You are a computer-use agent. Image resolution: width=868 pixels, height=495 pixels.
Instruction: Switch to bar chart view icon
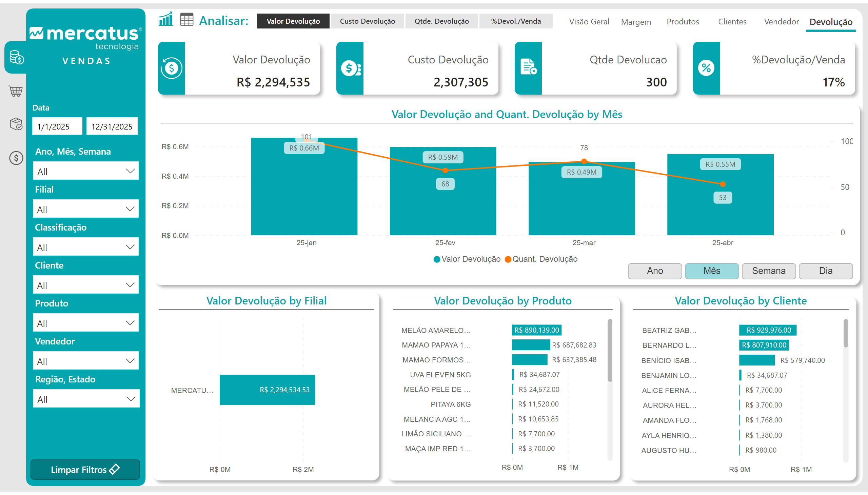click(x=165, y=20)
